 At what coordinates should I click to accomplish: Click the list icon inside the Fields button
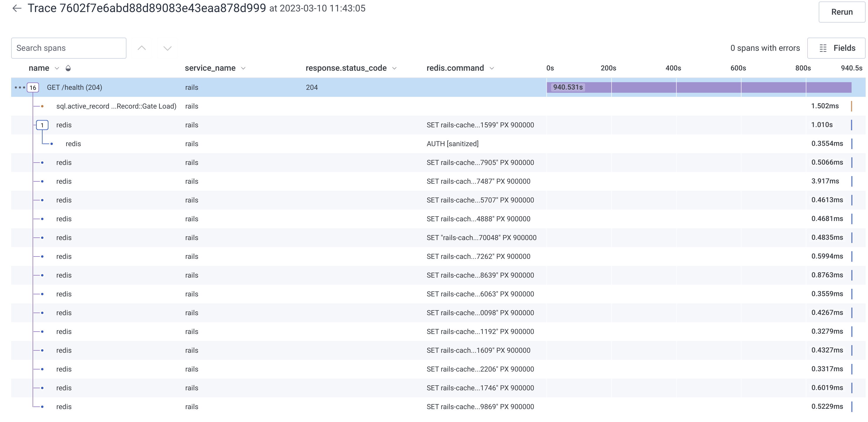[x=823, y=48]
